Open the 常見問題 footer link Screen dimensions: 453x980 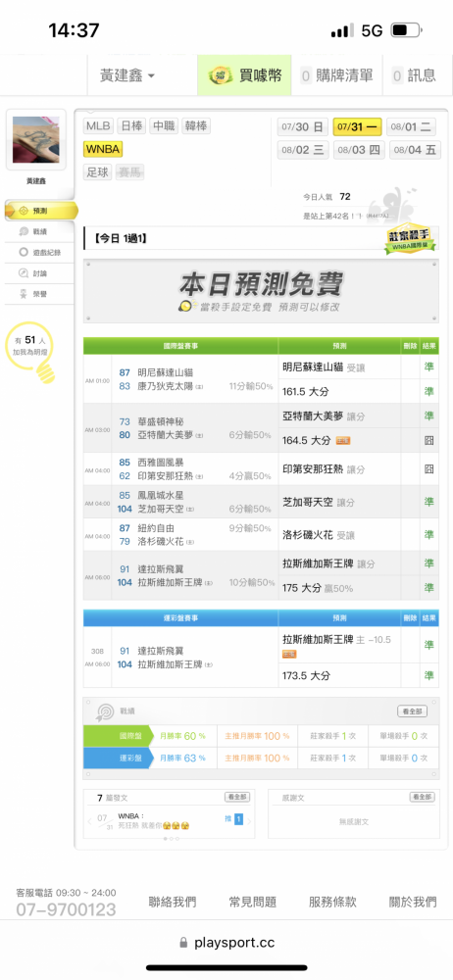pyautogui.click(x=252, y=902)
